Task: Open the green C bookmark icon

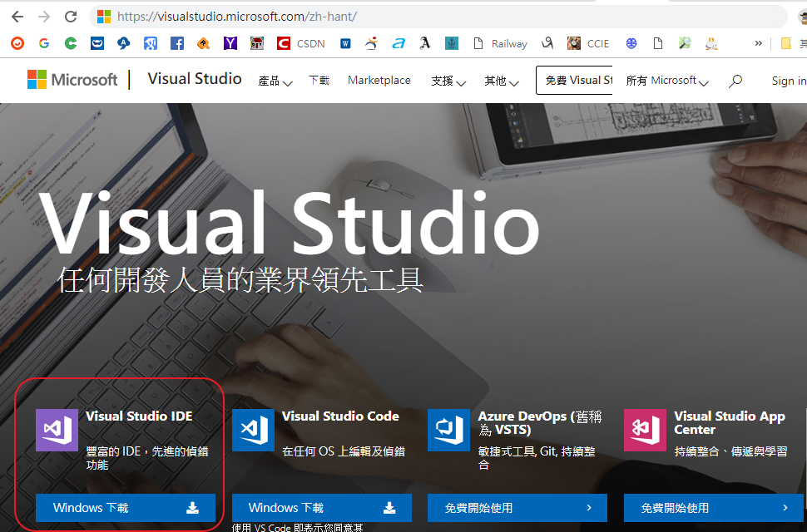Action: (71, 44)
